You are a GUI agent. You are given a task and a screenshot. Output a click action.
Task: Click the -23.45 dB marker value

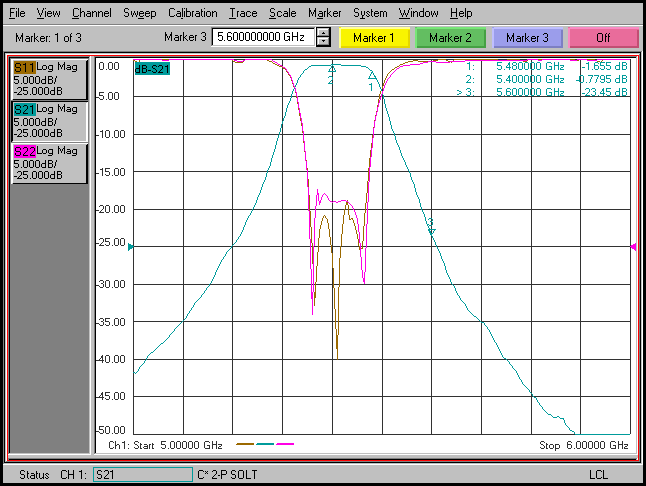(604, 92)
